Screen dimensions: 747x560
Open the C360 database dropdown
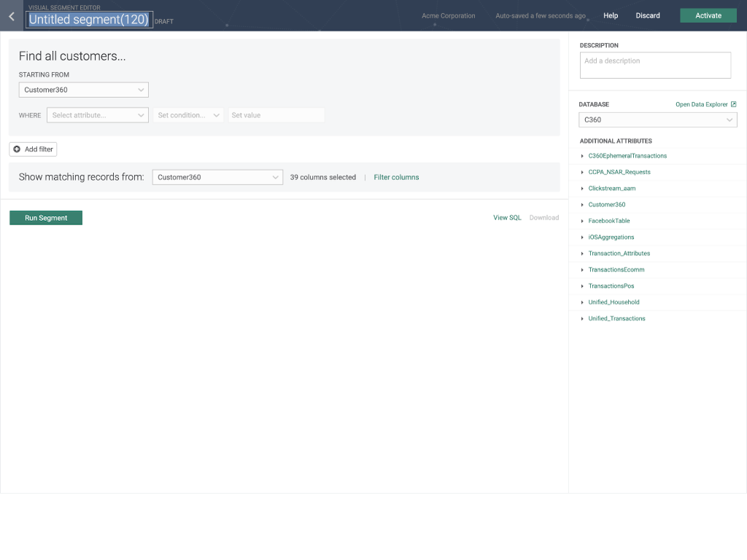pos(657,120)
